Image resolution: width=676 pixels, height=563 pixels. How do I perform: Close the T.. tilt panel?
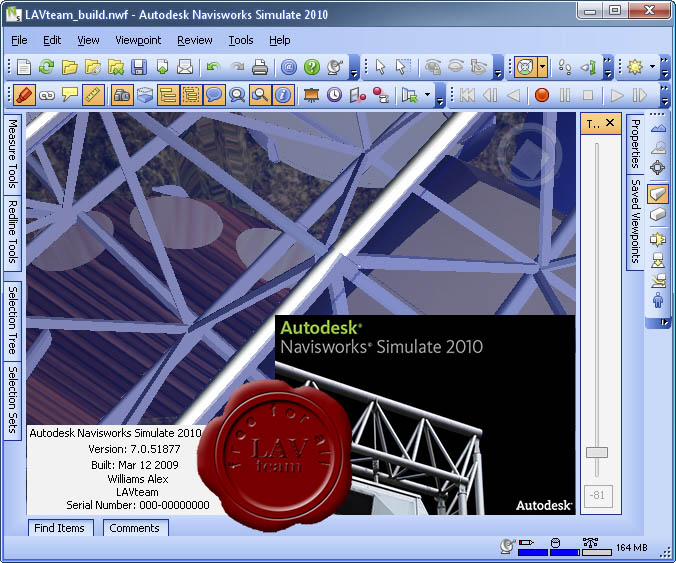tap(610, 123)
